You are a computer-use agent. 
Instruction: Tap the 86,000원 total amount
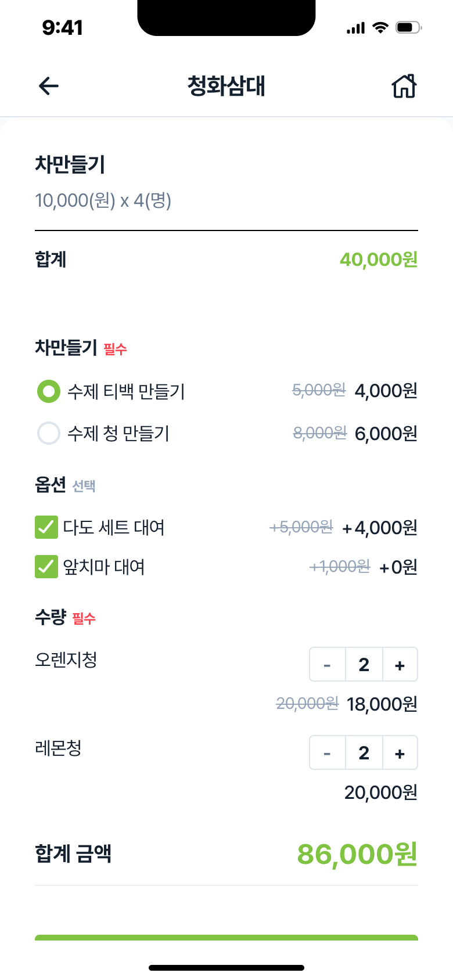click(x=357, y=854)
